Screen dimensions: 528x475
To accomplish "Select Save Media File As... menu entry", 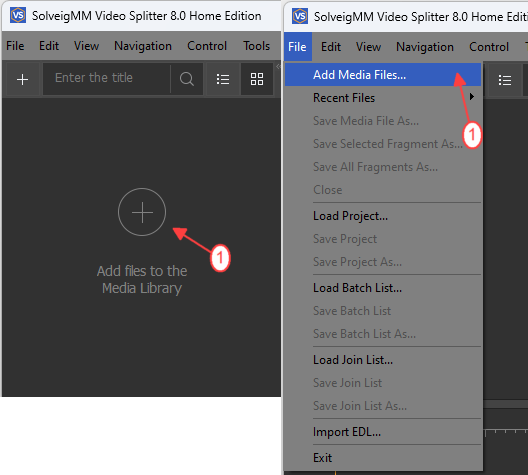I will pyautogui.click(x=383, y=121).
